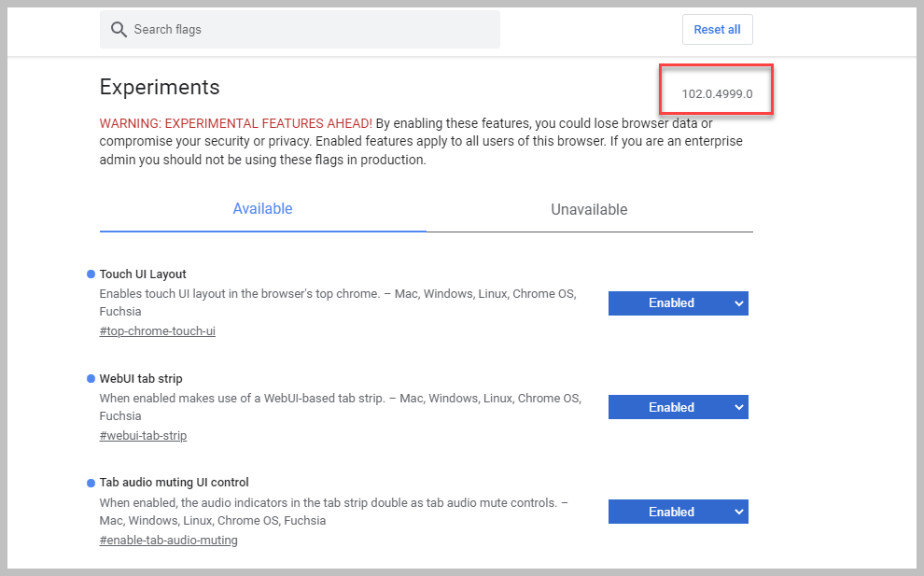Viewport: 924px width, 576px height.
Task: Switch to the Available tab
Action: click(x=262, y=209)
